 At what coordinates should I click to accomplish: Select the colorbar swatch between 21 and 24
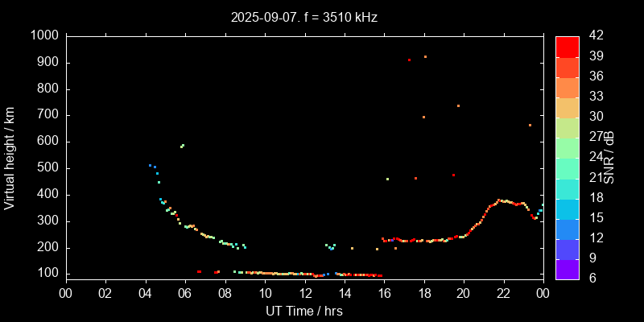567,168
